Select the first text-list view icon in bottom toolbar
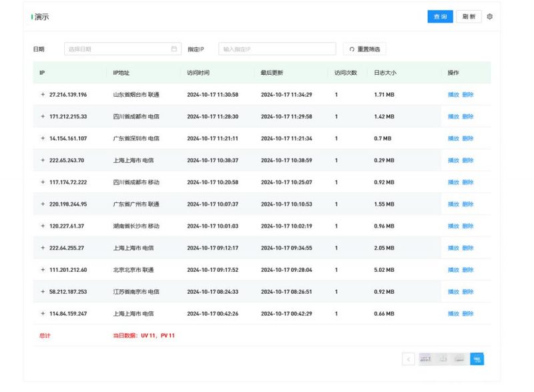 point(426,359)
